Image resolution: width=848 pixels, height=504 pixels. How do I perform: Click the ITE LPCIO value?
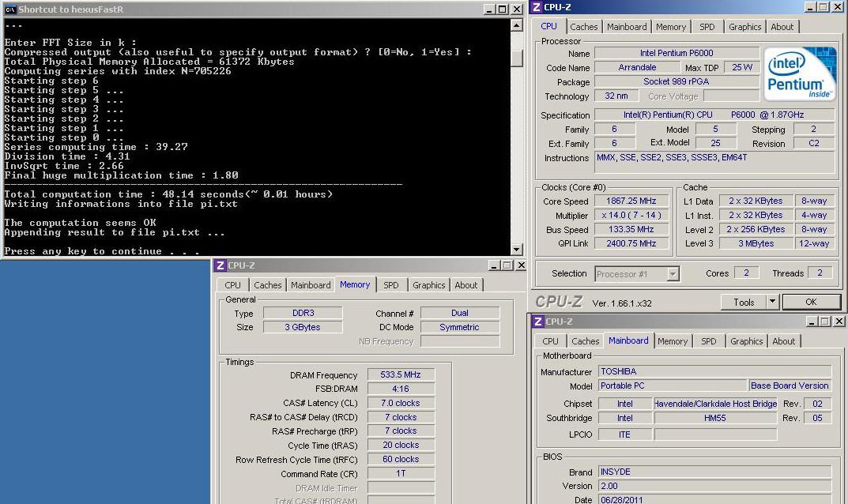[x=624, y=434]
